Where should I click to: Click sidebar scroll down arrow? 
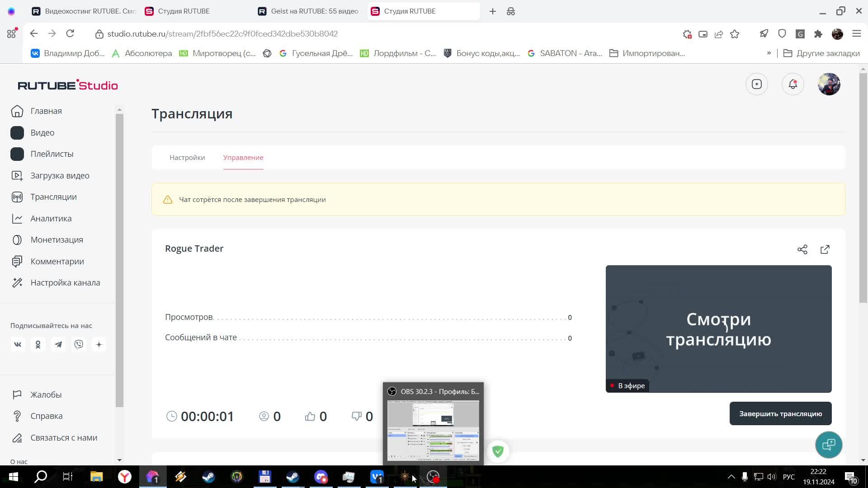[x=119, y=460]
